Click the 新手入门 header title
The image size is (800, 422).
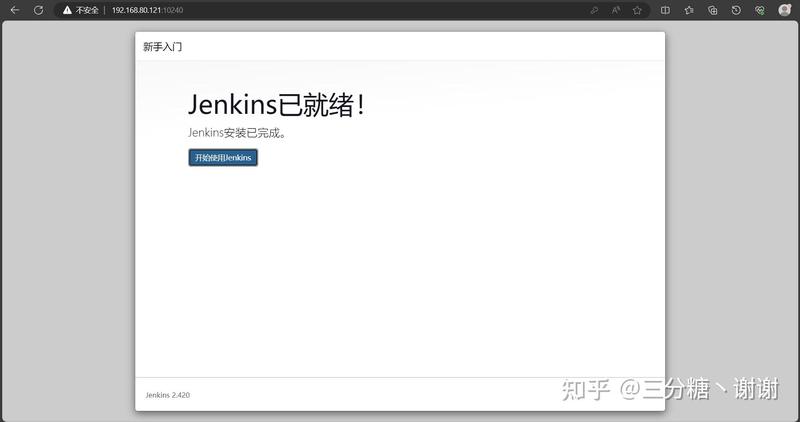pos(162,47)
